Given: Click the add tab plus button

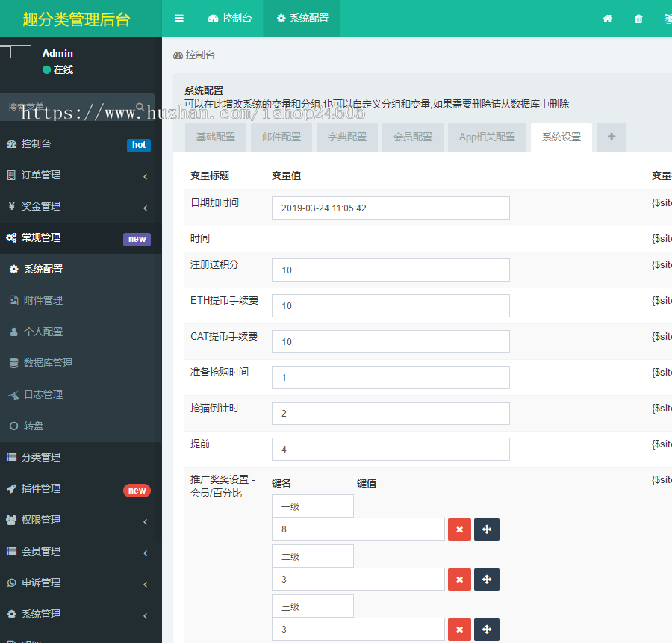Looking at the screenshot, I should (x=611, y=137).
